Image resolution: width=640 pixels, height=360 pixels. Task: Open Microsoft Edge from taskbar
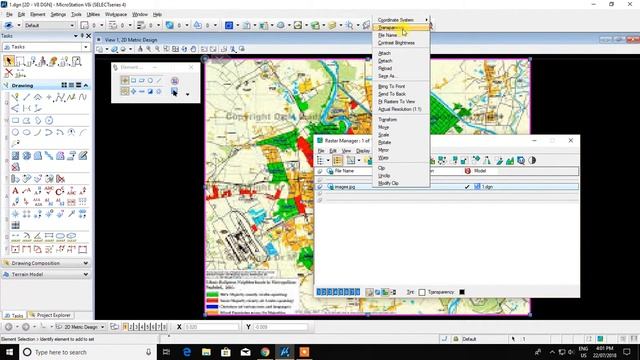[187, 352]
